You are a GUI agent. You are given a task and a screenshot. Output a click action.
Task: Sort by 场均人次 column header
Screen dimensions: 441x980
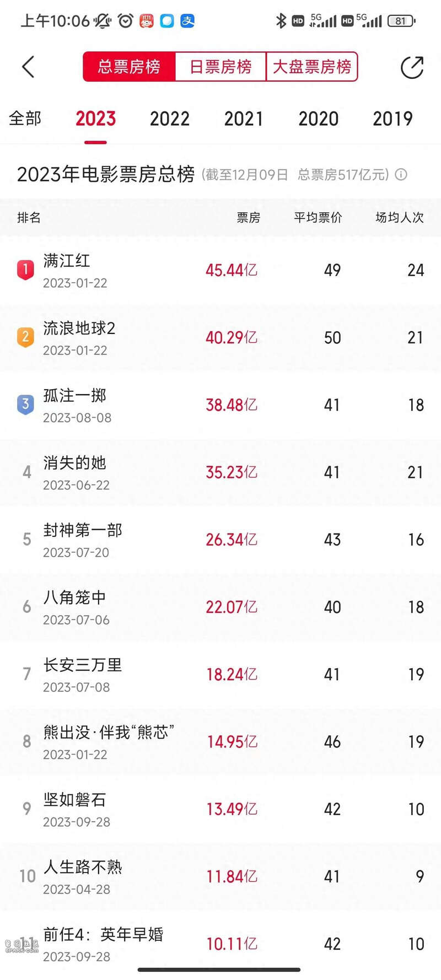(399, 218)
